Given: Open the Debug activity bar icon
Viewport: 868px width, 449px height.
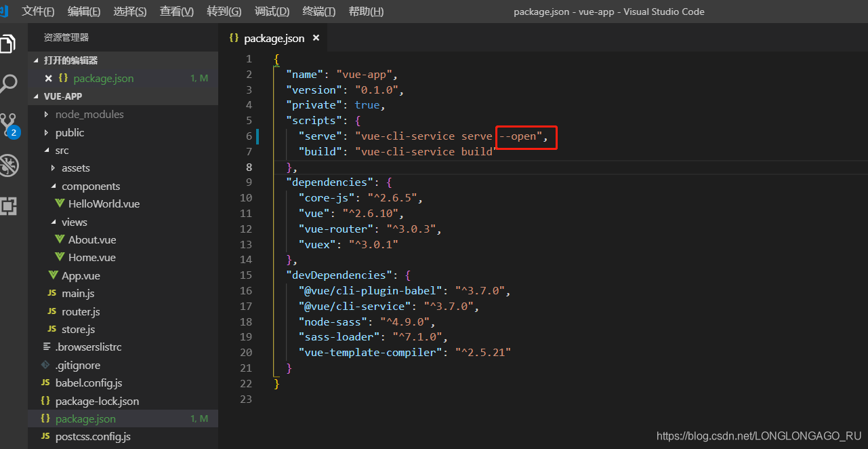Looking at the screenshot, I should [9, 165].
